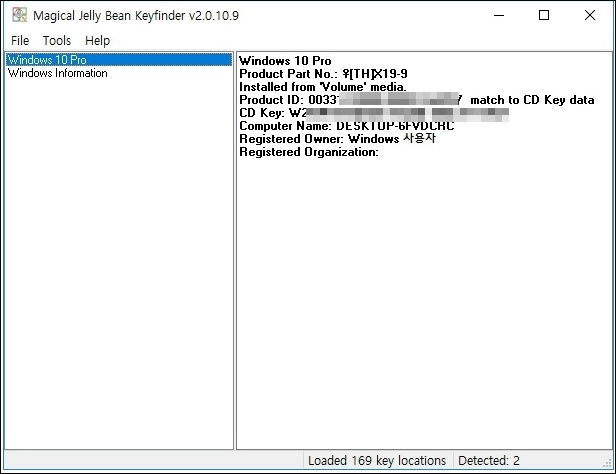Click the "Loaded 169 key locations" status text
616x474 pixels.
pos(377,460)
